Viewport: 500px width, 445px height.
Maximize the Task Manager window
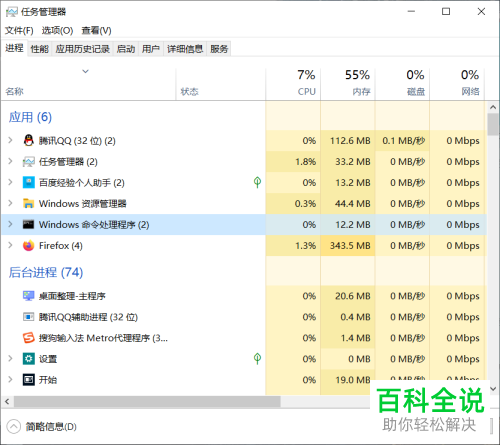click(x=446, y=12)
